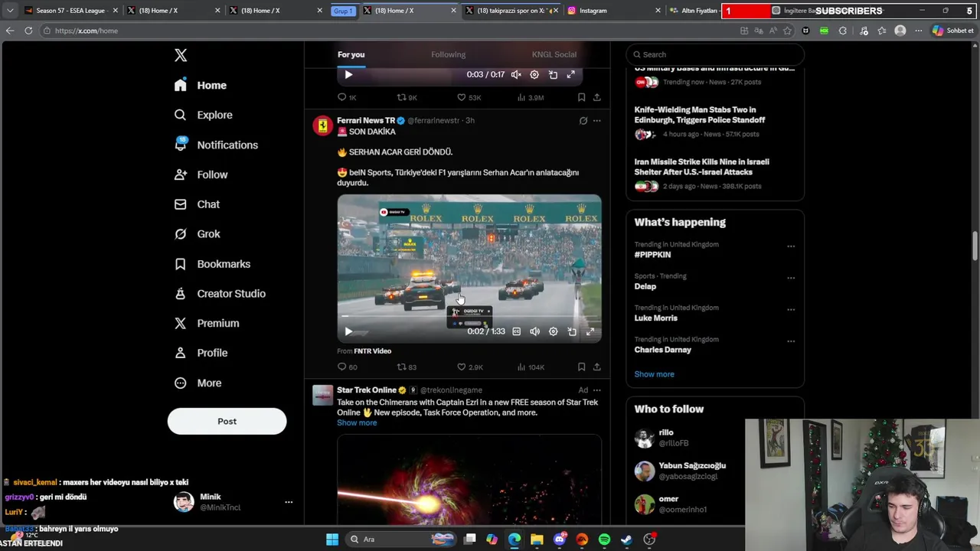Open Spotify from the taskbar
This screenshot has height=551, width=980.
point(604,540)
